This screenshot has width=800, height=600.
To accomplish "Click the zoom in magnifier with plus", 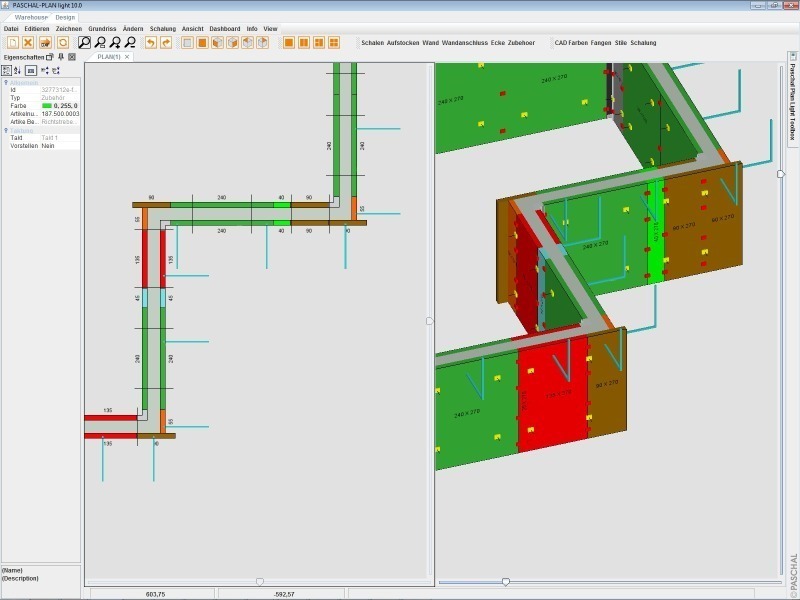I will [x=115, y=43].
